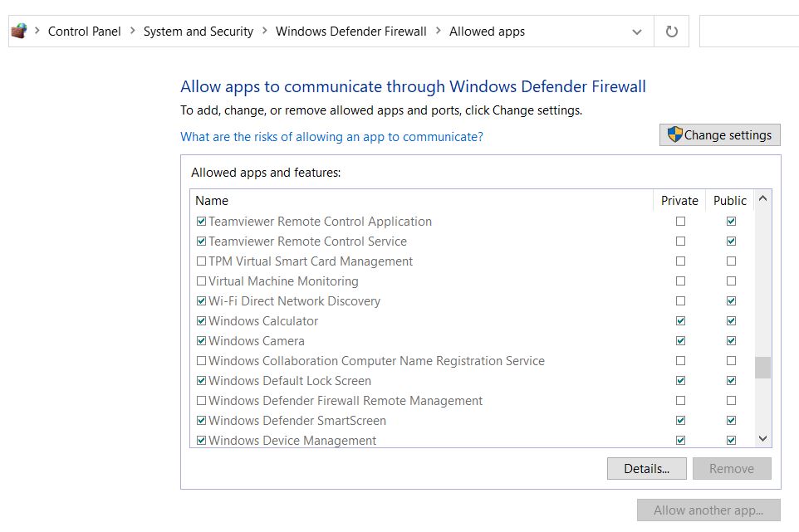The image size is (799, 532).
Task: Click scroll down arrow of apps list
Action: coord(762,438)
